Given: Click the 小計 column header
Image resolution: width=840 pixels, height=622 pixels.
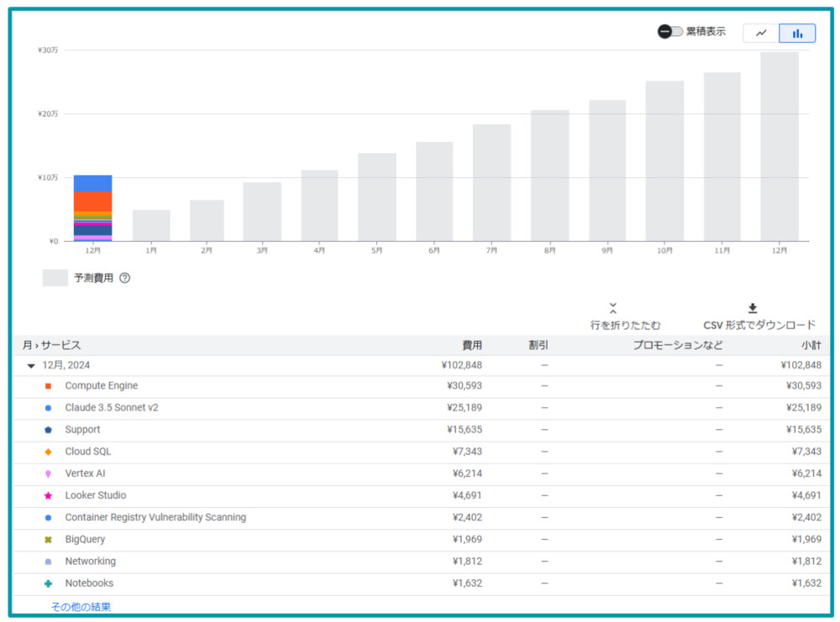Looking at the screenshot, I should [x=811, y=345].
